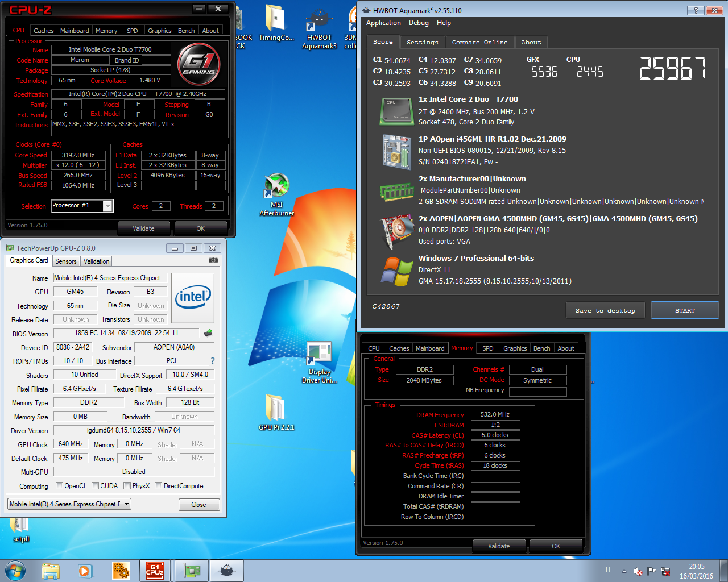The image size is (728, 582).
Task: Switch to the Sensors tab in GPU-Z
Action: point(65,261)
